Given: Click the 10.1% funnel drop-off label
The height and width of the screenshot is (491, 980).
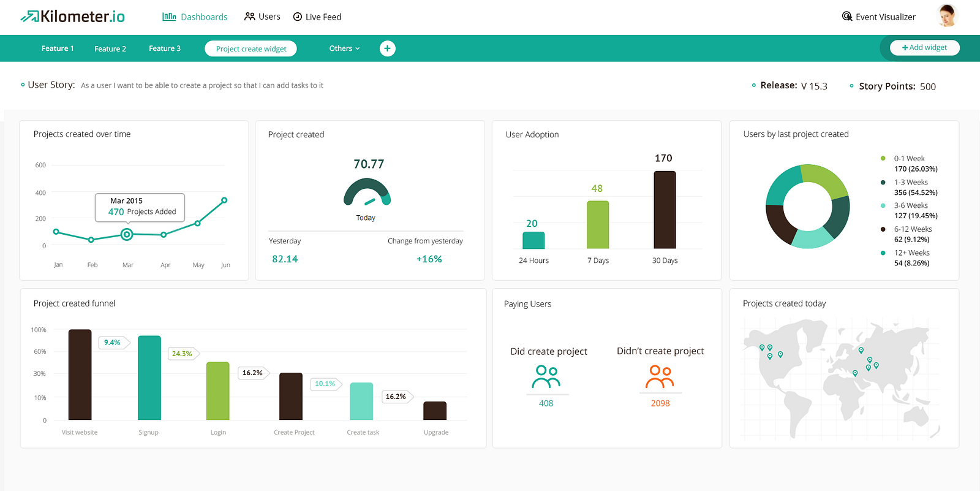Looking at the screenshot, I should click(326, 384).
